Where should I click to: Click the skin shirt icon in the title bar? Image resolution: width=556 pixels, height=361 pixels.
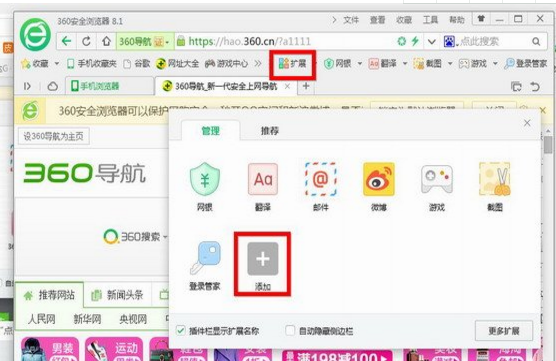481,19
